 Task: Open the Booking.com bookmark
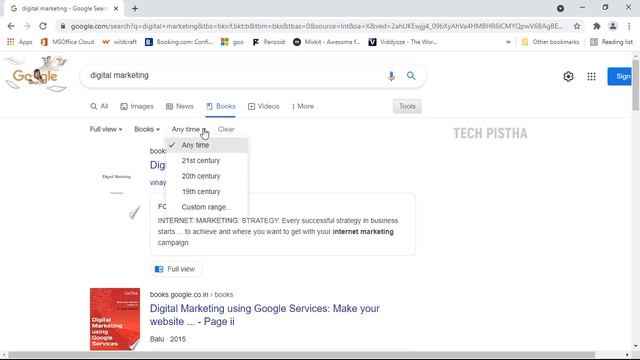tap(179, 42)
